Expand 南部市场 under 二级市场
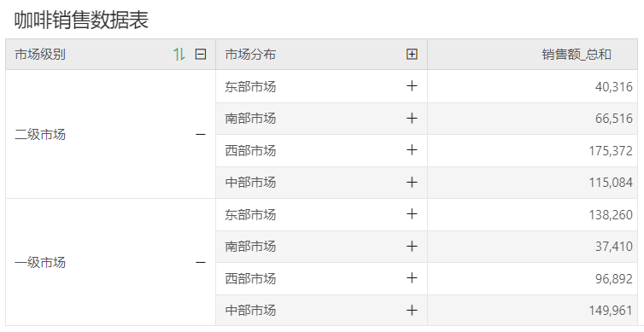The height and width of the screenshot is (332, 644). (412, 118)
